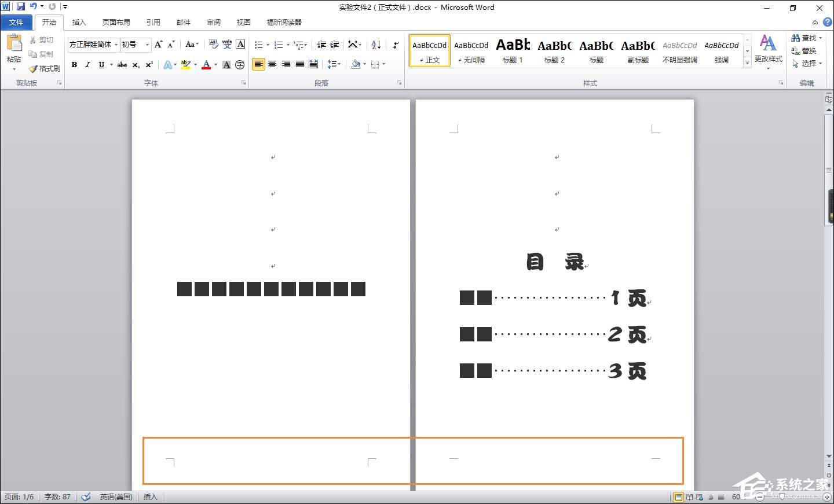
Task: Click the paragraph shading paint bucket
Action: tap(356, 64)
